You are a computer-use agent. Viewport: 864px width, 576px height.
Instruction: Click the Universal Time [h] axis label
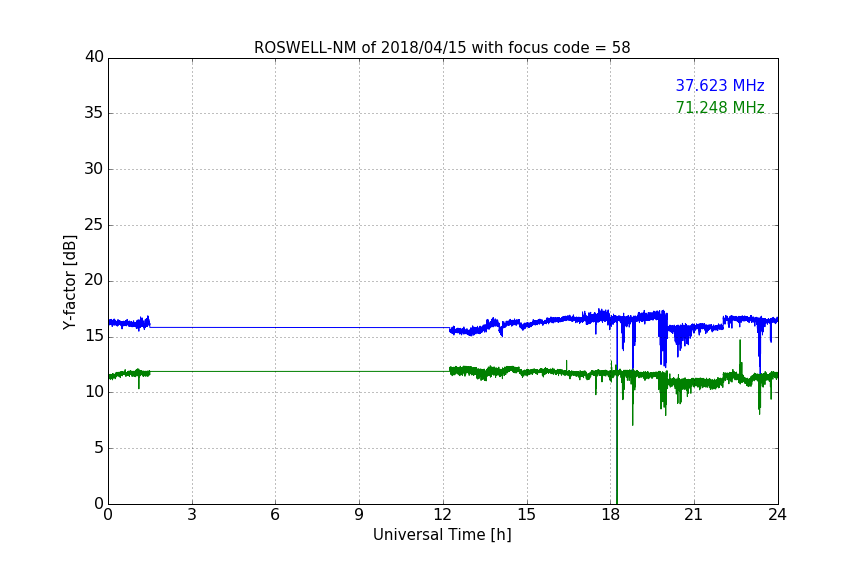tap(442, 535)
